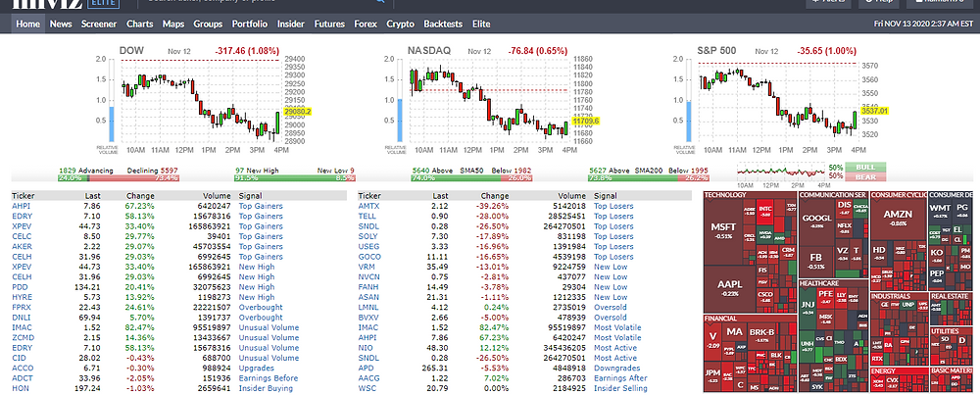Open the Earnings Before signal link
Screen dimensions: 980x395
tap(269, 378)
